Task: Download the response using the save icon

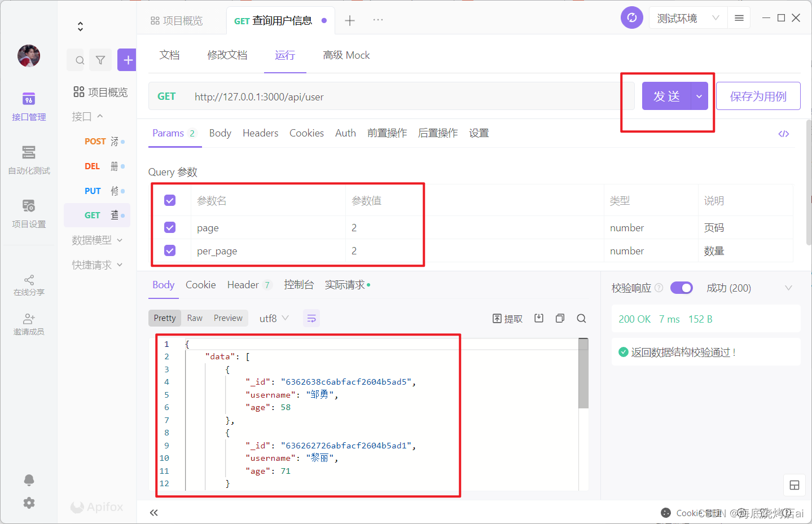Action: [x=539, y=318]
